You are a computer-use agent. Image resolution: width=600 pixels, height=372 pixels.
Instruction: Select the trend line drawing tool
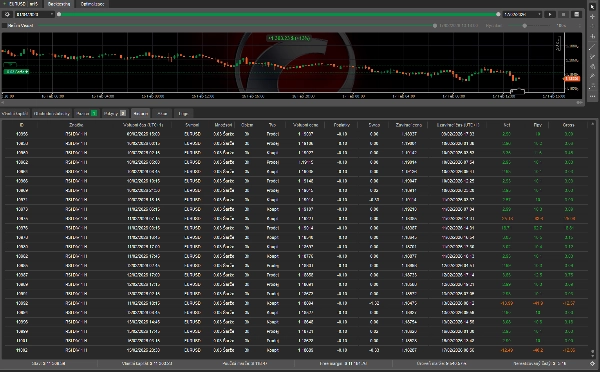(592, 47)
